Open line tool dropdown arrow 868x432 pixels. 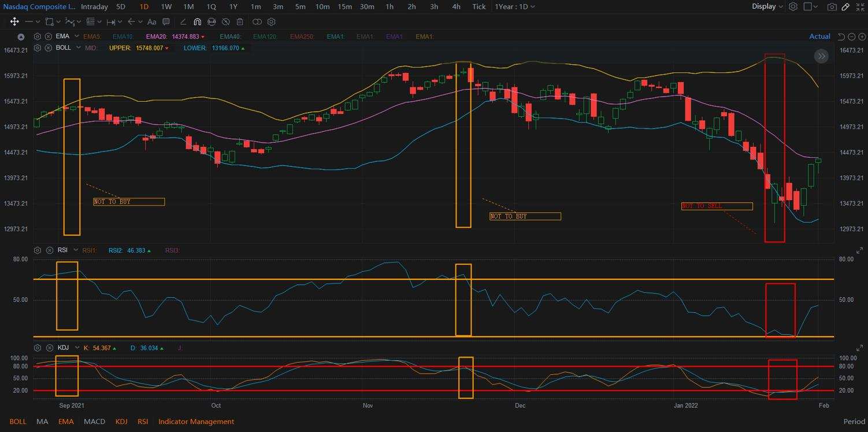pos(38,22)
